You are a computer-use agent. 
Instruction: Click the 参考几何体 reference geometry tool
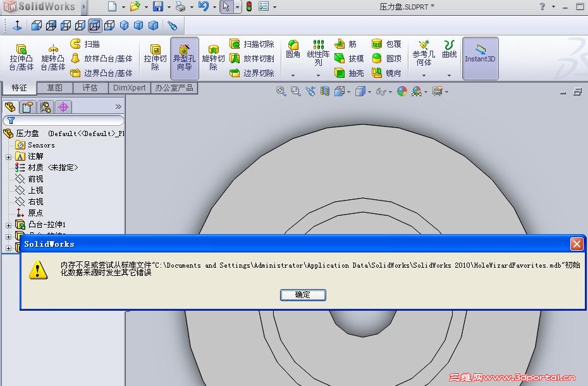pyautogui.click(x=424, y=53)
